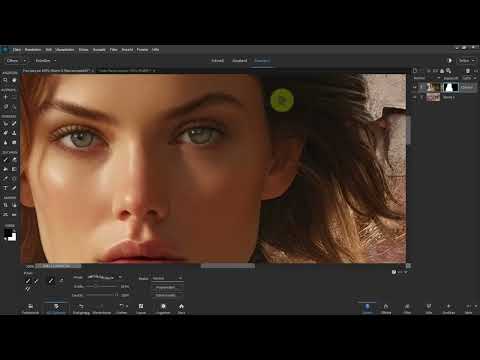Select the Quick Selection tool
480x360 pixels.
[x=14, y=107]
